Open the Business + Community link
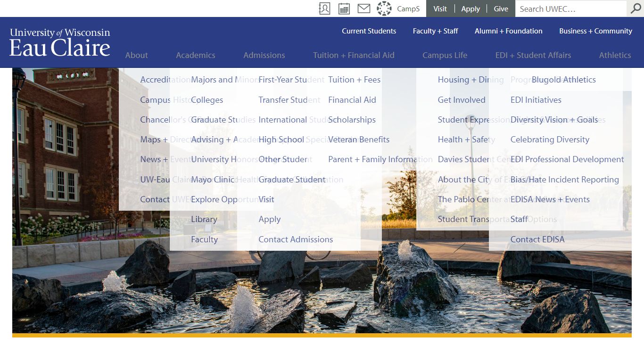Image resolution: width=644 pixels, height=362 pixels. (x=596, y=31)
